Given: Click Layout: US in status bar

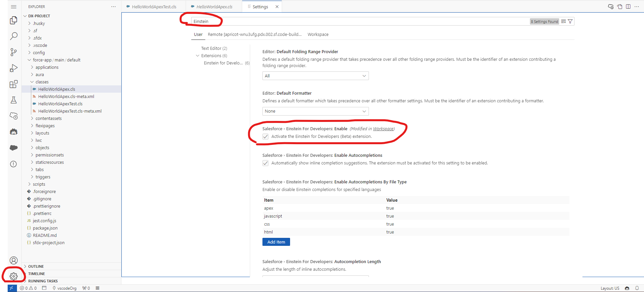Looking at the screenshot, I should pyautogui.click(x=610, y=288).
